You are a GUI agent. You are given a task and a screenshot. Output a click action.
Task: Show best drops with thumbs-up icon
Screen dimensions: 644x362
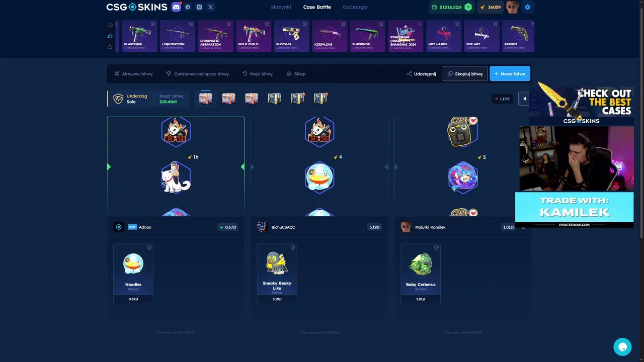(x=110, y=36)
